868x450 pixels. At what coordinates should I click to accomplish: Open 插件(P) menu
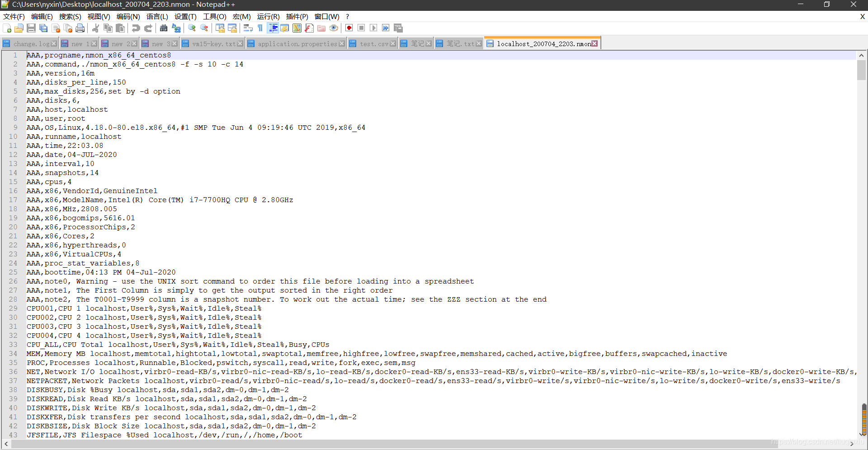[297, 17]
